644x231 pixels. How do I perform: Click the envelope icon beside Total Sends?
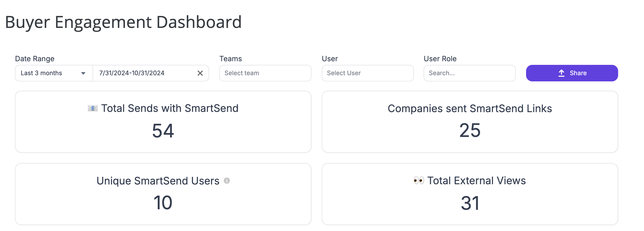(x=93, y=108)
